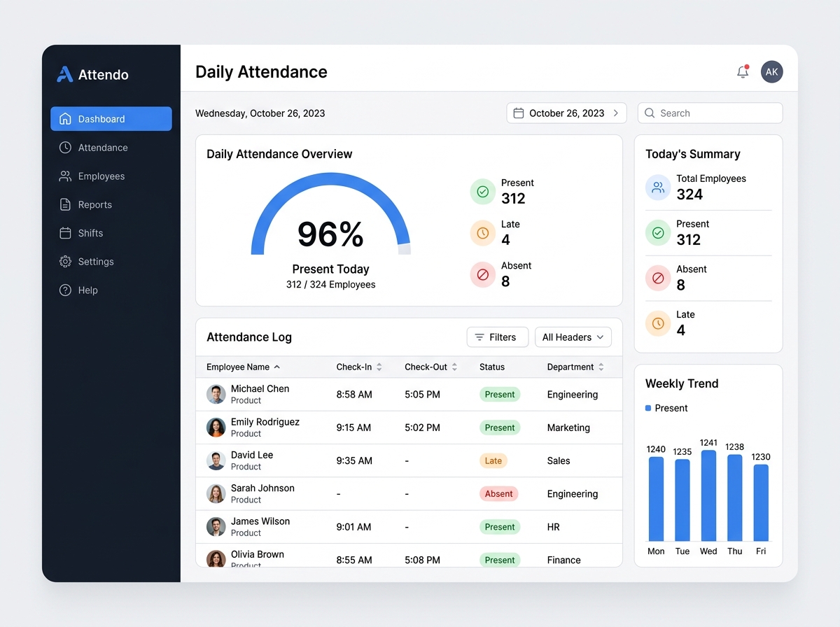
Task: Sort by Check-Out column arrows
Action: point(454,367)
